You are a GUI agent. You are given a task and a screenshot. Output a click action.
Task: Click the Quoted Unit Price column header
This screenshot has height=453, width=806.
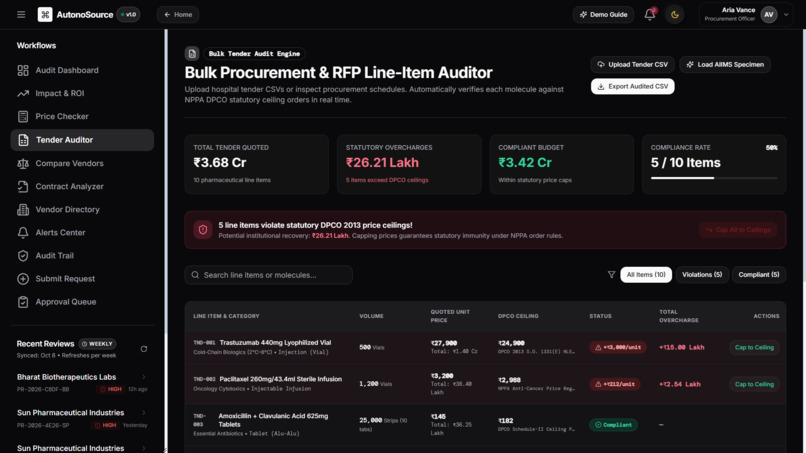click(x=450, y=316)
